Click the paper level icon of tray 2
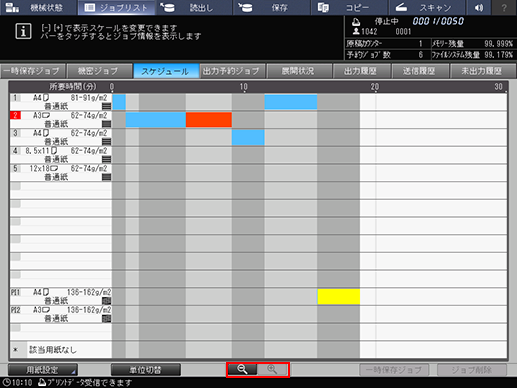Screen dimensions: 517x388 (106, 124)
